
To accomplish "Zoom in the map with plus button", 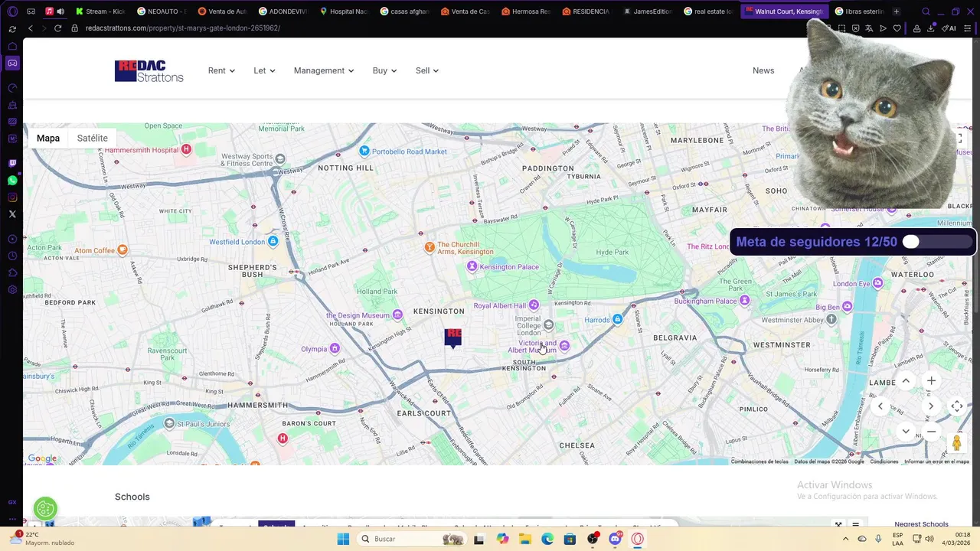I will click(x=931, y=380).
